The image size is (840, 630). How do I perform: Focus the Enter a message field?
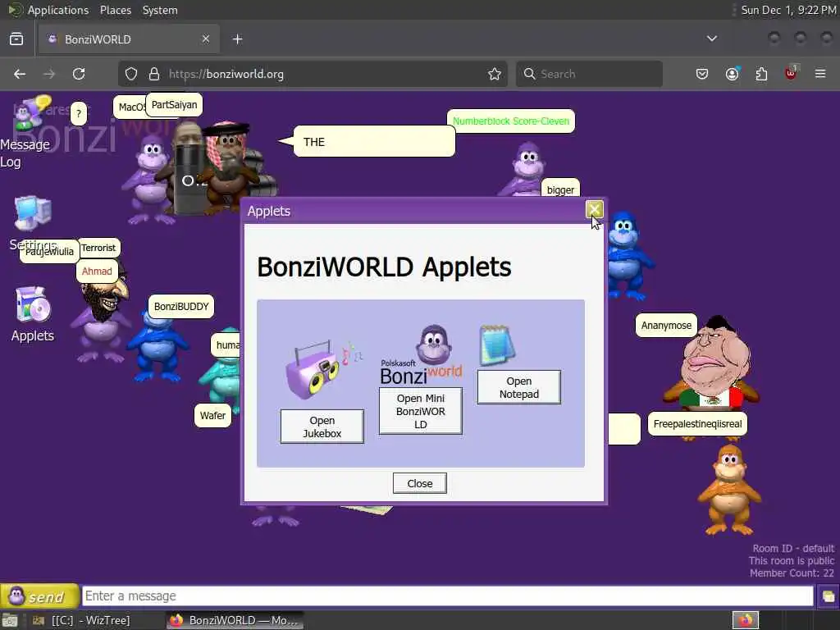(x=447, y=596)
